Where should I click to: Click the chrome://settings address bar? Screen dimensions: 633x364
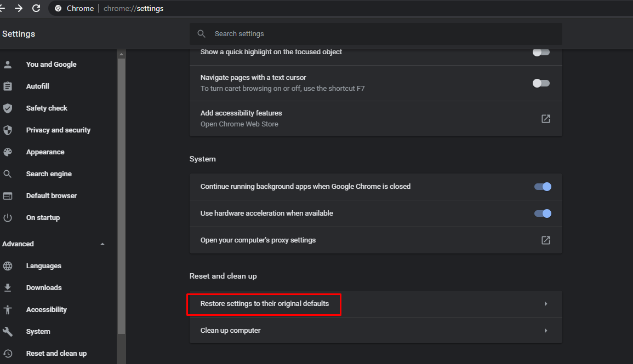coord(134,8)
